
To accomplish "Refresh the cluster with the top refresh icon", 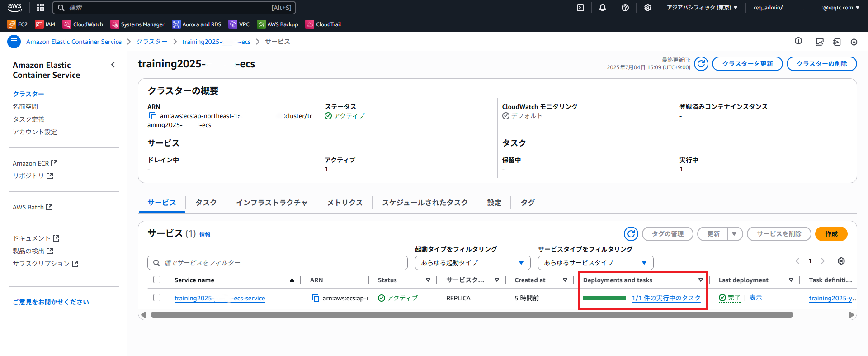I will point(701,64).
